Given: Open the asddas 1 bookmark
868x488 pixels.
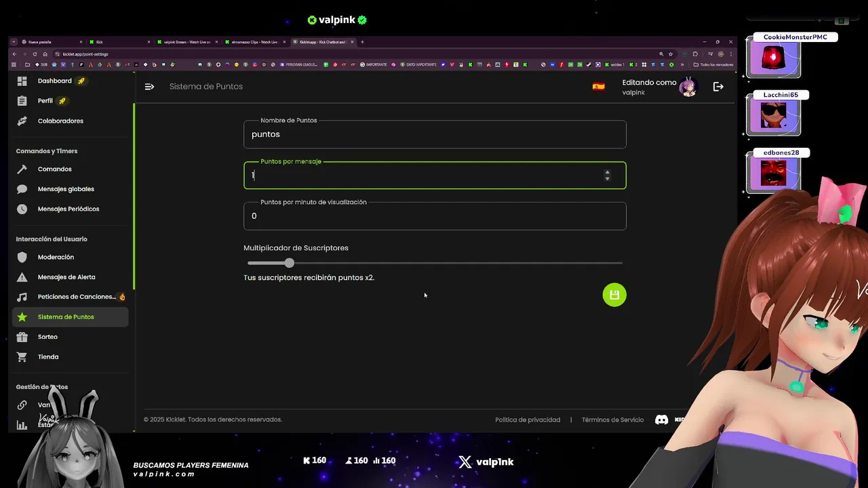Looking at the screenshot, I should pyautogui.click(x=614, y=64).
